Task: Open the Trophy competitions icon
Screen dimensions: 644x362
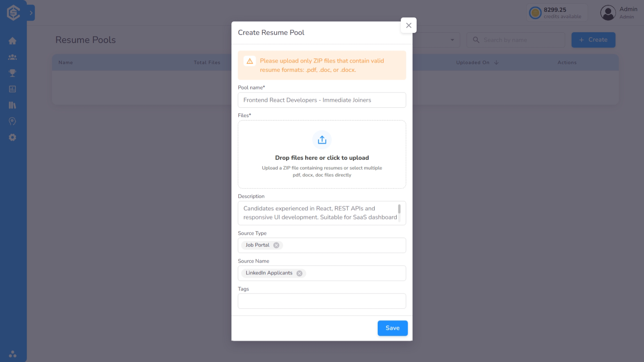Action: (x=12, y=73)
